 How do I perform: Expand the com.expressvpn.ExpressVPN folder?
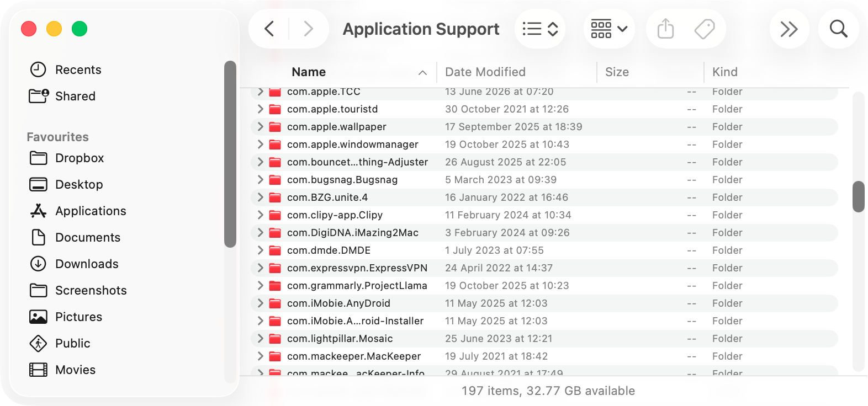coord(260,268)
